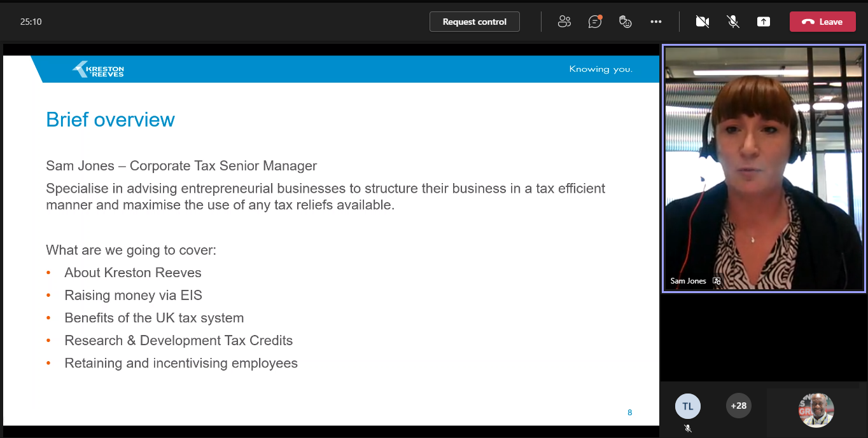Open the share content tray
Viewport: 868px width, 438px height.
(x=764, y=22)
